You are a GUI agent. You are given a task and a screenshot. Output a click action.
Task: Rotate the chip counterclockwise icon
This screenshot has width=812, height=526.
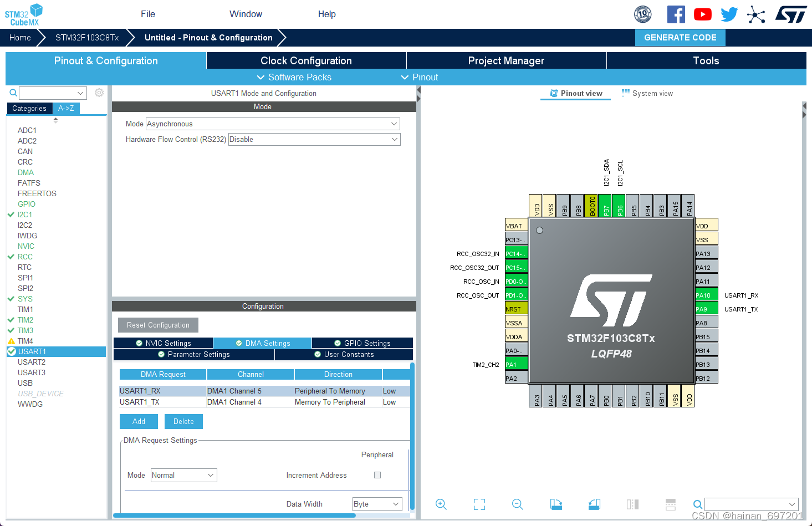click(x=594, y=504)
